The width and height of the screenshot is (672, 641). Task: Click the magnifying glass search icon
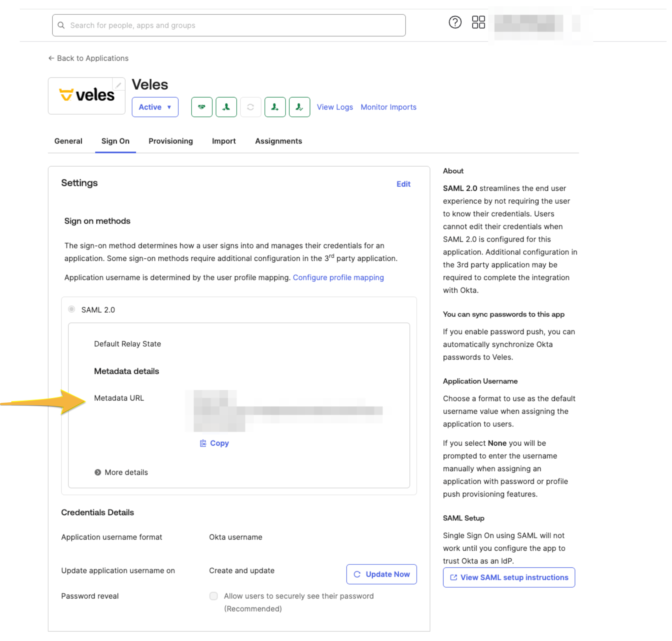pyautogui.click(x=61, y=25)
